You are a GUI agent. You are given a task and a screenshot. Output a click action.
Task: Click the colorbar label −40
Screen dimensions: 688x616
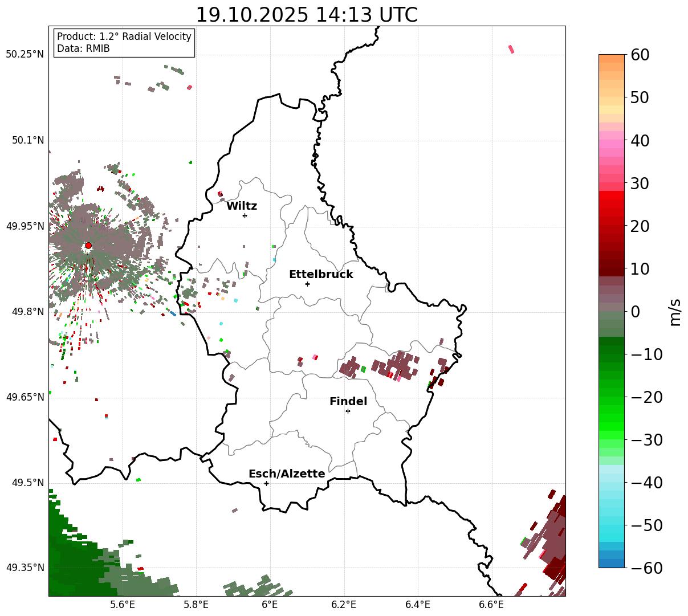[646, 483]
